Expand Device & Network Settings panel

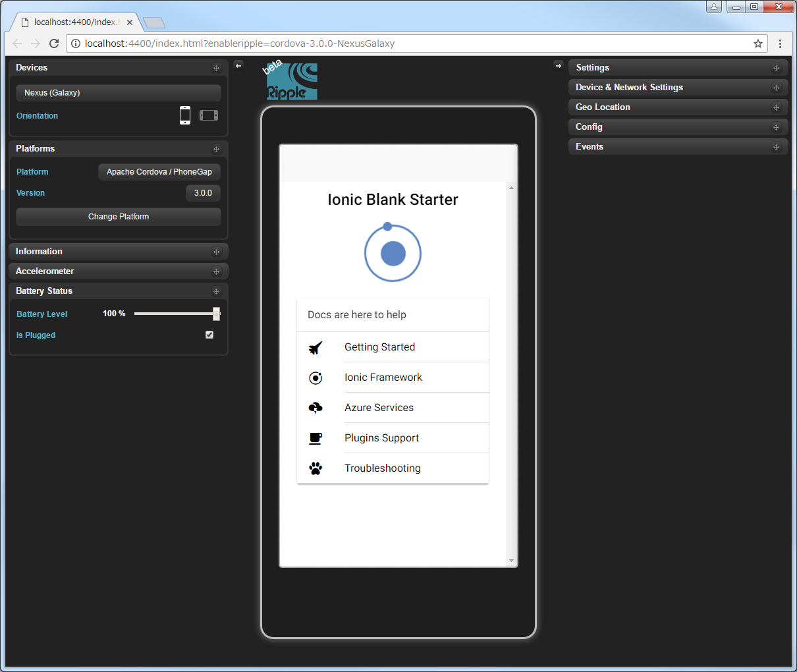click(x=678, y=88)
